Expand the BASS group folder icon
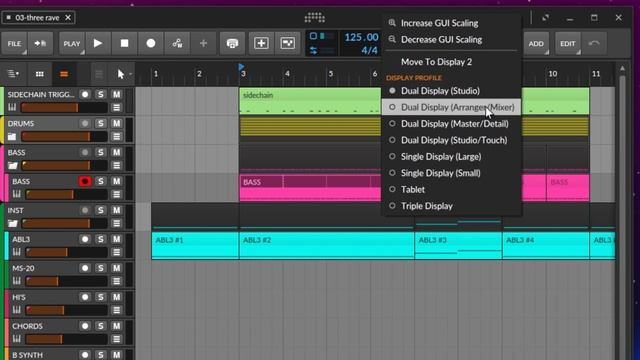640x360 pixels. point(13,166)
